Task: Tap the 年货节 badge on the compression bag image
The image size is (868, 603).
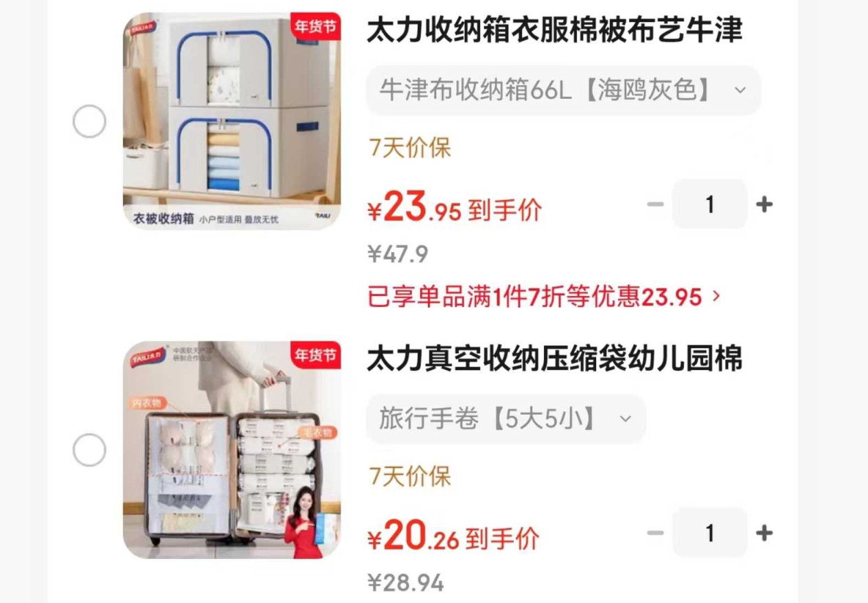Action: click(316, 355)
